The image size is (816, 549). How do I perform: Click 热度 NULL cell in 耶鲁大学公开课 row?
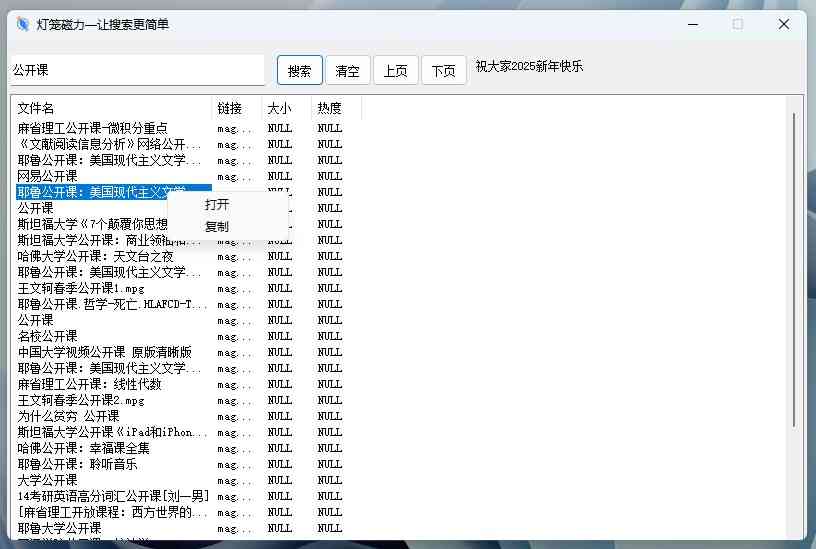pyautogui.click(x=330, y=528)
